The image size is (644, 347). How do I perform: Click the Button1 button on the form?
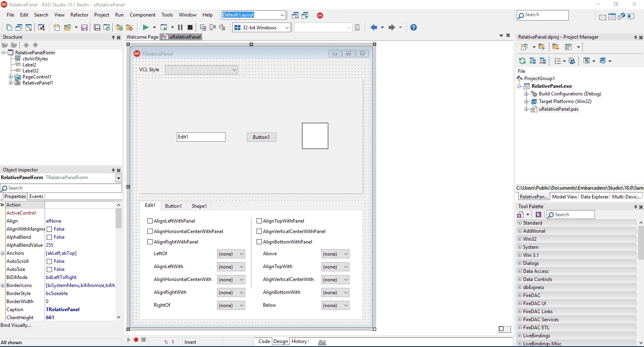click(x=261, y=137)
